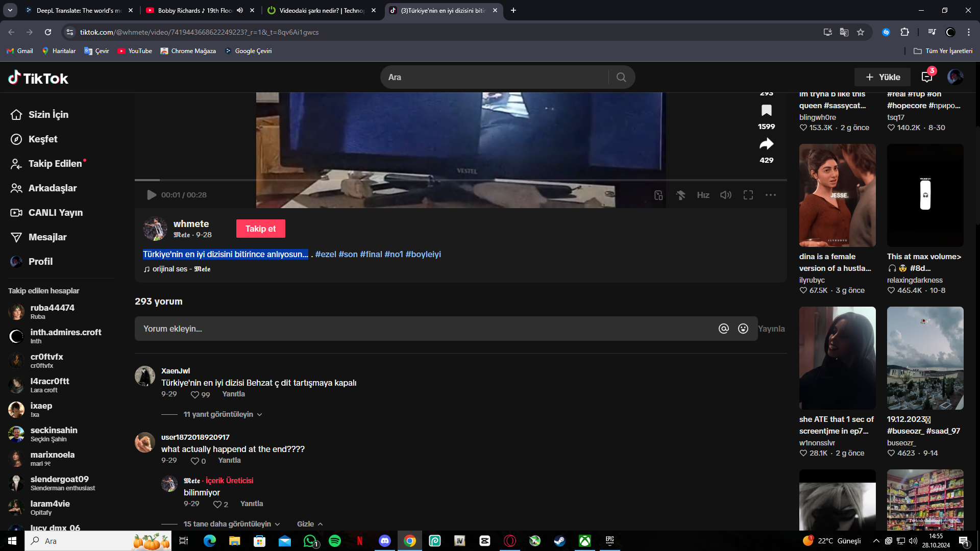Open Spotify from the Windows taskbar
Viewport: 980px width, 551px height.
point(335,541)
